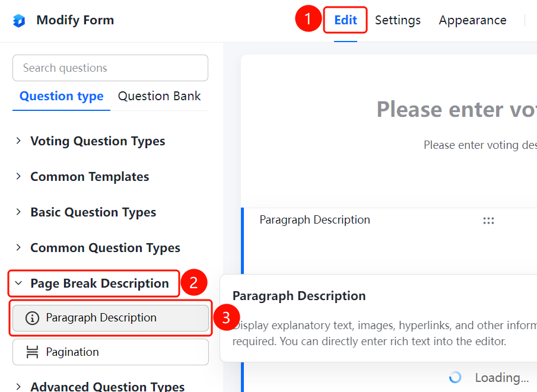537x392 pixels.
Task: Click the tooltip text about explanatory text
Action: [x=385, y=333]
